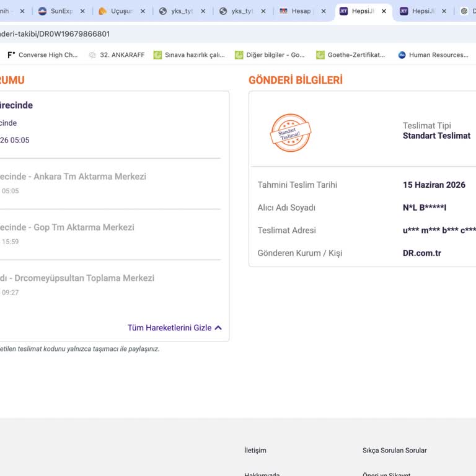The height and width of the screenshot is (476, 476).
Task: Open the İletişim footer link
Action: [255, 451]
